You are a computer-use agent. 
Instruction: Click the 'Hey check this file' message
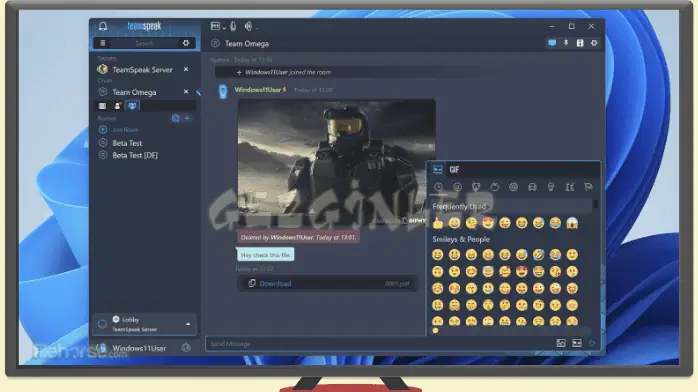(265, 255)
